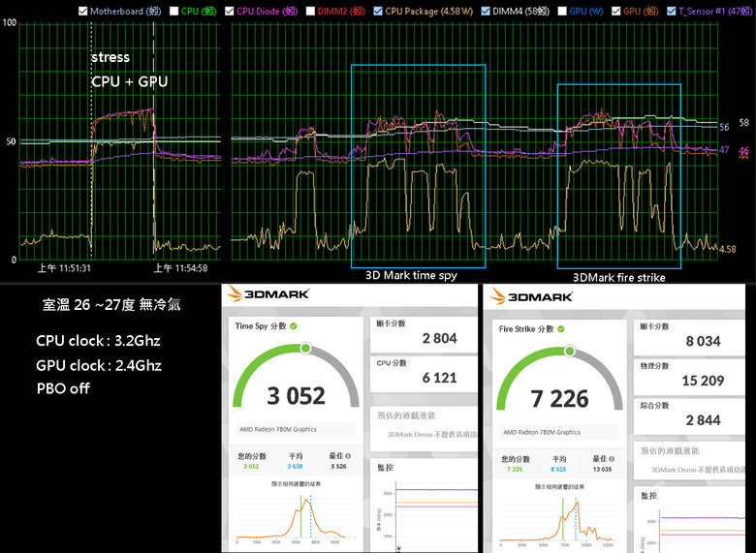Click the Fire Strike average score 8 525
This screenshot has height=553, width=756.
point(558,469)
